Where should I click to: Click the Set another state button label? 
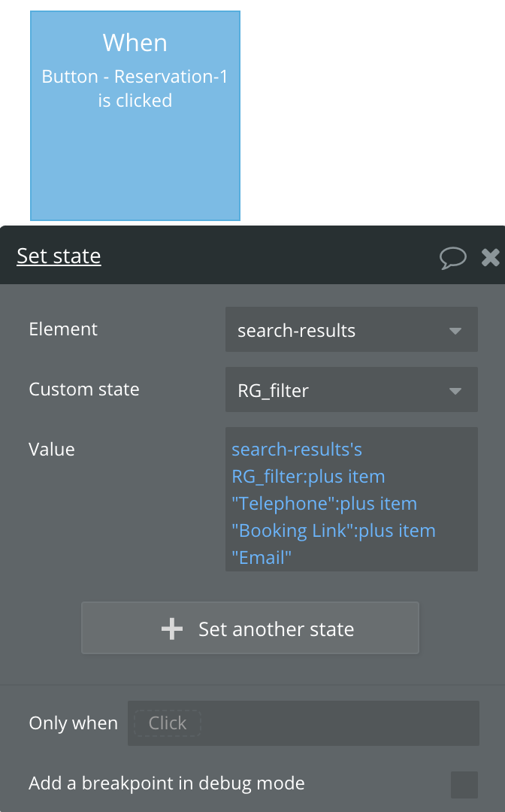tap(276, 629)
